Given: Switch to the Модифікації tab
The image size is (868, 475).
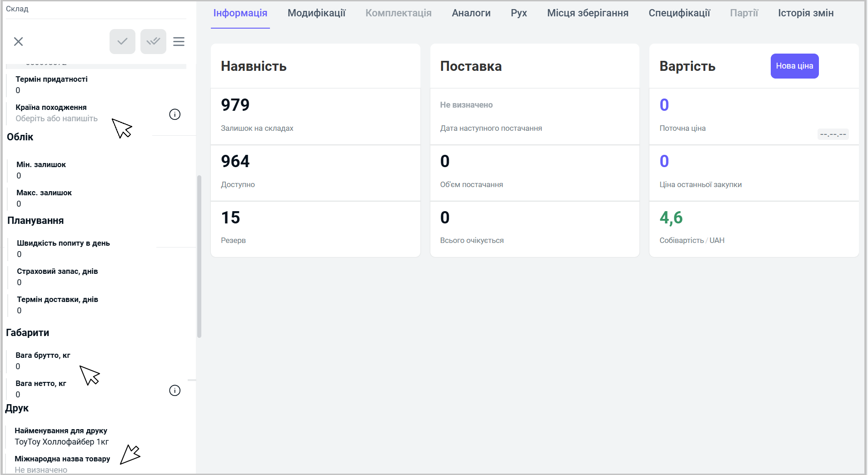Looking at the screenshot, I should pos(316,13).
